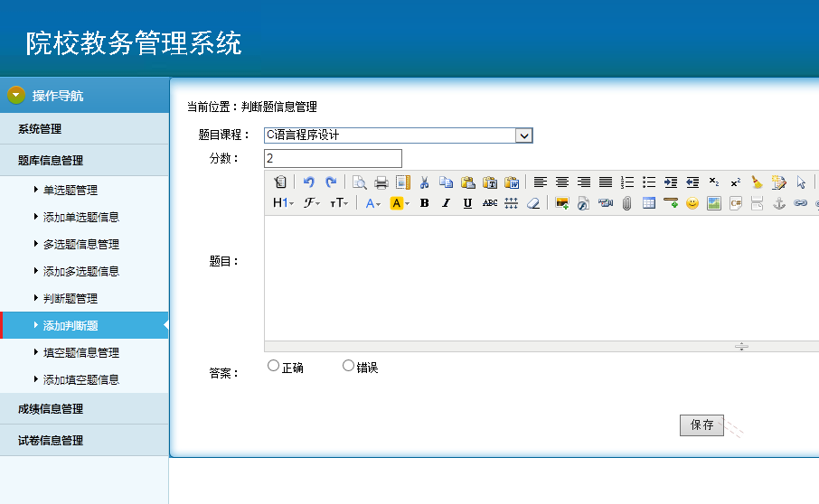This screenshot has height=504, width=819.
Task: Select the 错误 radio button
Action: pyautogui.click(x=348, y=366)
